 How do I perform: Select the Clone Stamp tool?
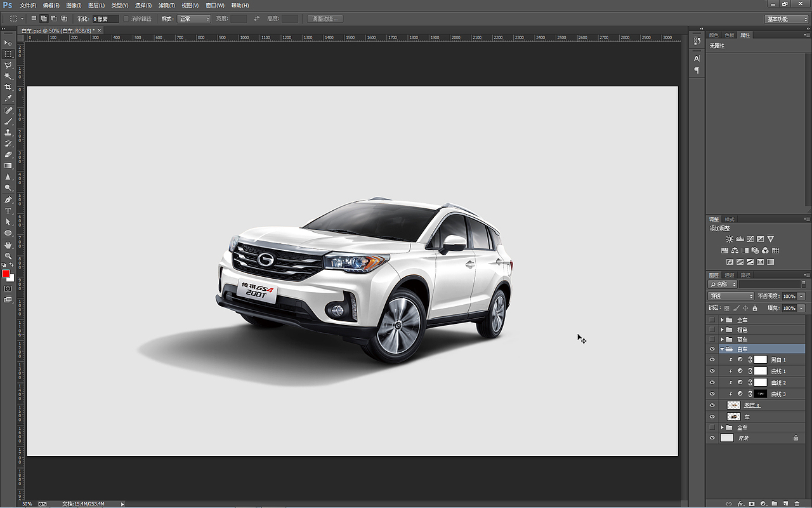(x=8, y=133)
